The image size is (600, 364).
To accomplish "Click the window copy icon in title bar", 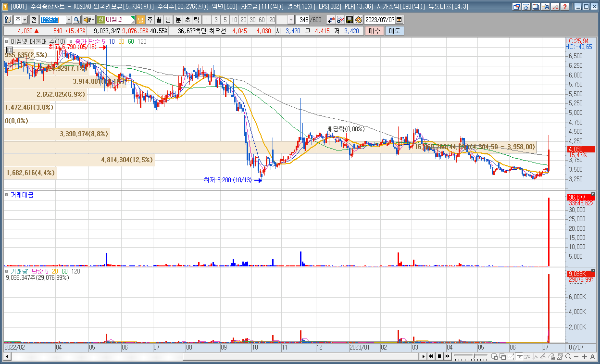I will click(536, 7).
